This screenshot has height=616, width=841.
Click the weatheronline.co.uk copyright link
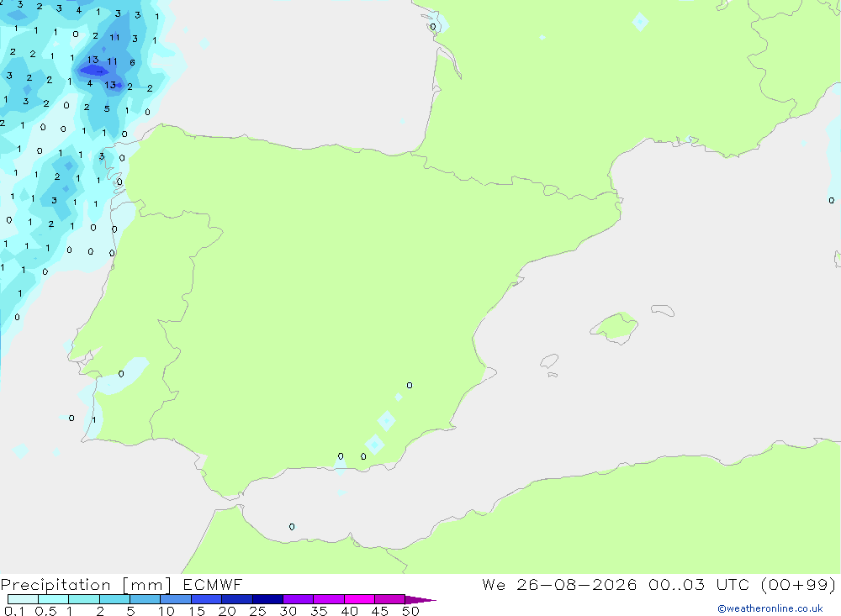pyautogui.click(x=770, y=608)
